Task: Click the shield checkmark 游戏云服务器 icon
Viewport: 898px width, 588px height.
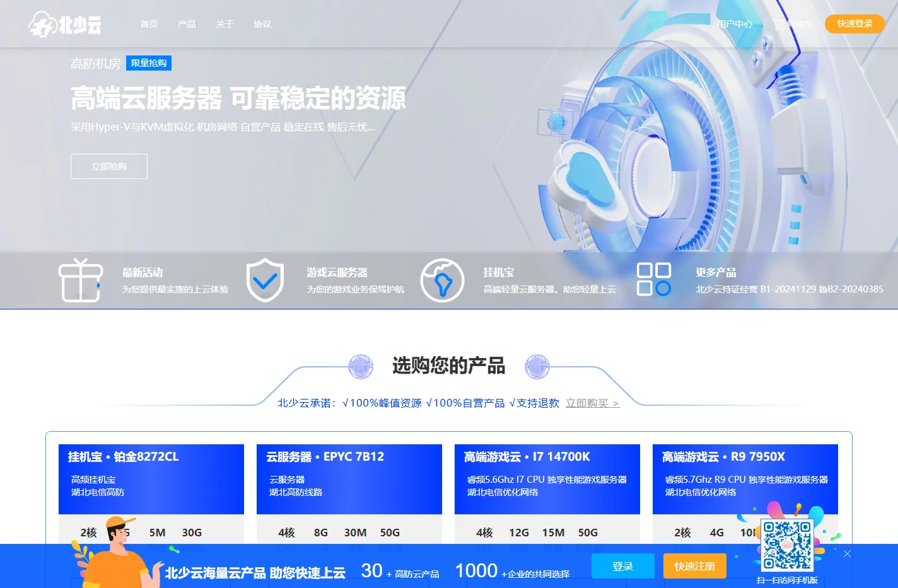Action: 265,280
